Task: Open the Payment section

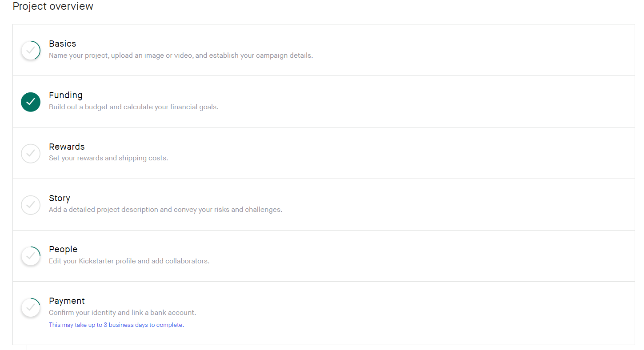Action: [x=324, y=313]
